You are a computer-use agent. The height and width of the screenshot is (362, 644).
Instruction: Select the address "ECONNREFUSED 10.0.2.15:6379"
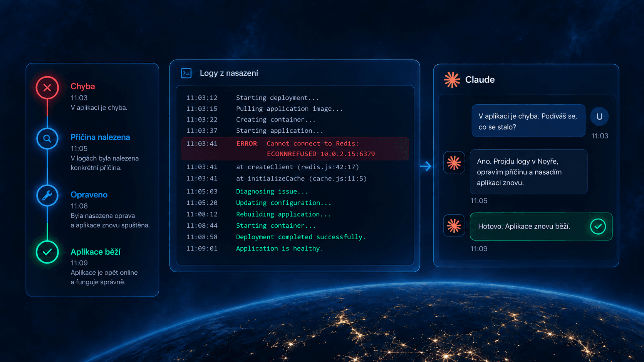[x=321, y=154]
